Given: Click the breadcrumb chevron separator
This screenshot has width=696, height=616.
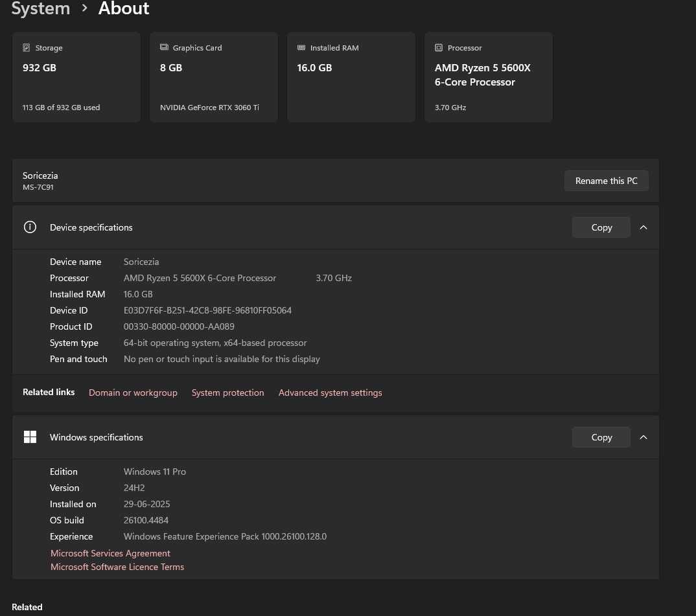Looking at the screenshot, I should pos(84,8).
